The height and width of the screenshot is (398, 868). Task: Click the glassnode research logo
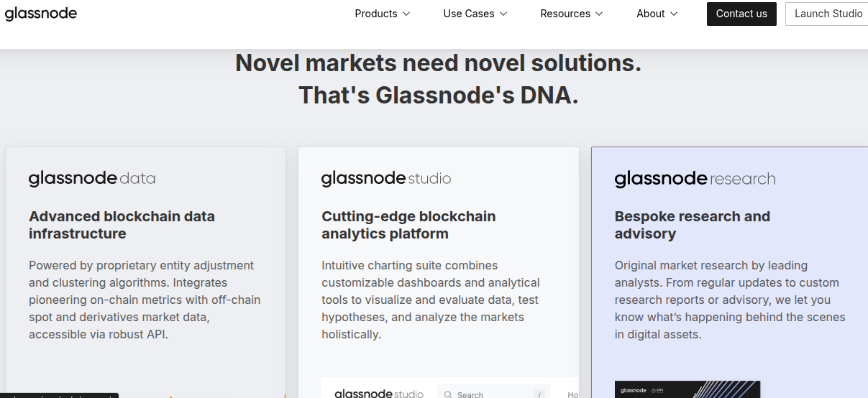tap(695, 178)
